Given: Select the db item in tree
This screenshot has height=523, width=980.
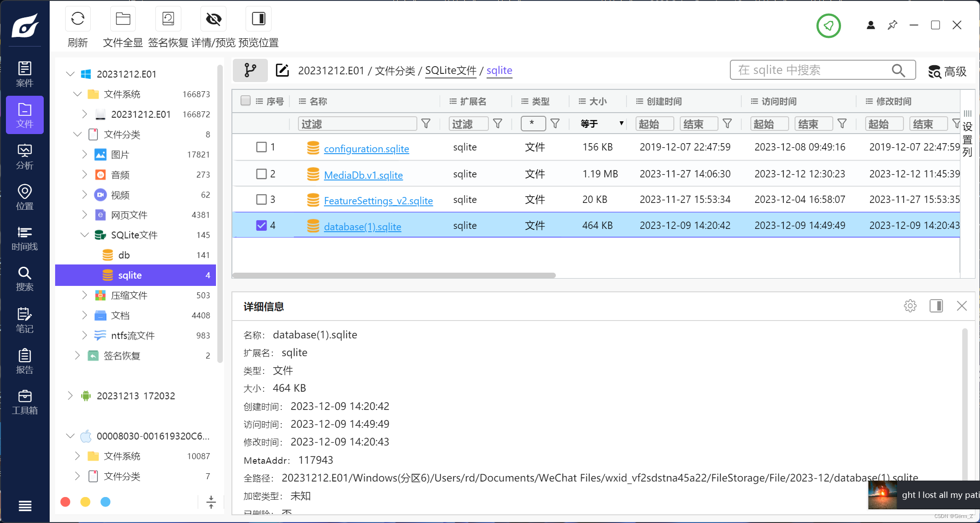Looking at the screenshot, I should pos(124,255).
